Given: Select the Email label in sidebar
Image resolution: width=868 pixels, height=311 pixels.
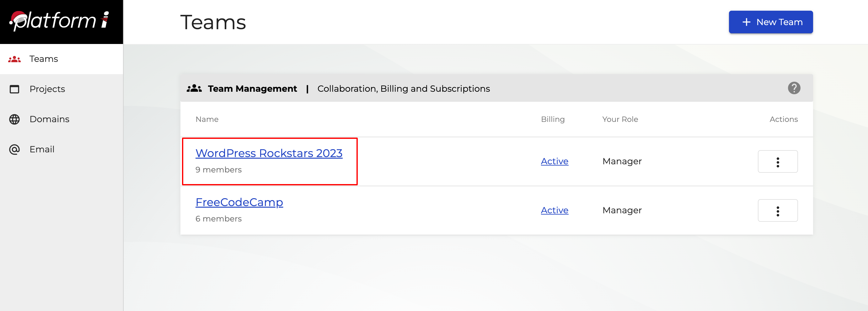Looking at the screenshot, I should pos(42,150).
